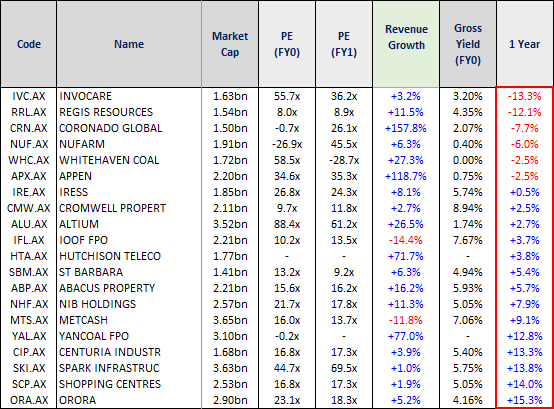Select APPEN PE (FY0) value 34.6x

tap(287, 176)
